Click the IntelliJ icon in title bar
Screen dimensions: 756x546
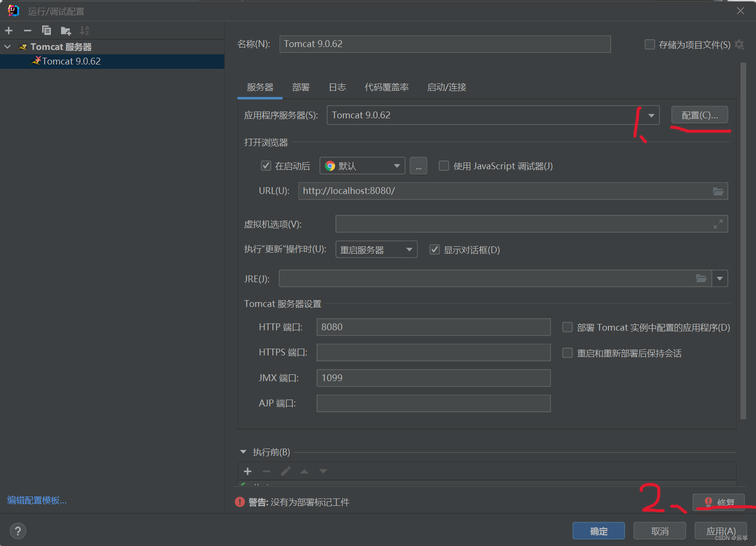14,11
